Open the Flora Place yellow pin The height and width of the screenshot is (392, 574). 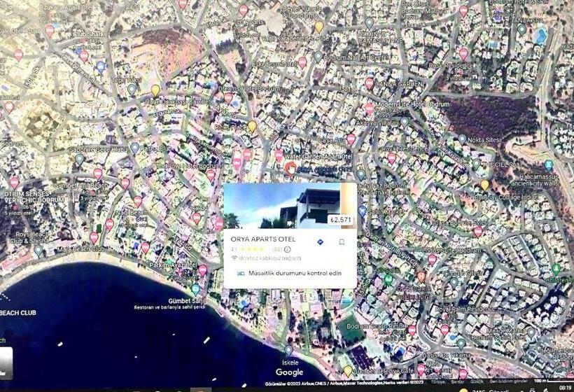tap(252, 127)
